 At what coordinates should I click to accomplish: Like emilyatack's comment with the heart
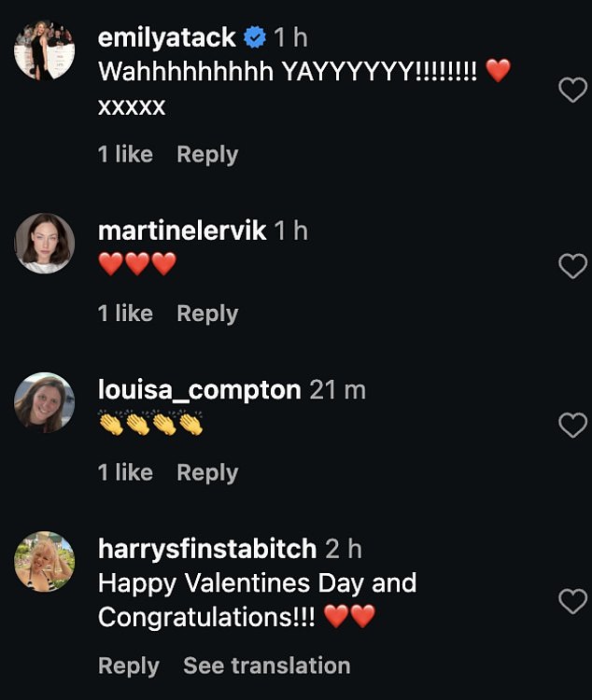click(x=571, y=91)
